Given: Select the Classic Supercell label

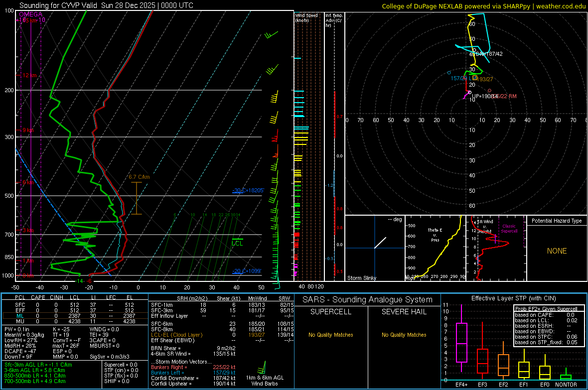Looking at the screenshot, I should pos(509,229).
